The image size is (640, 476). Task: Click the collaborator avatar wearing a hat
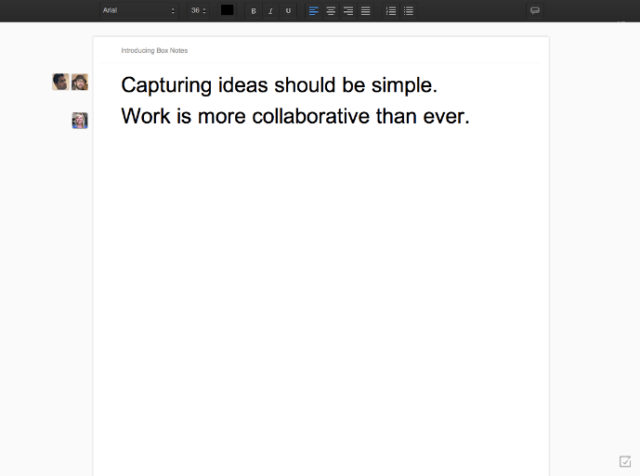(x=80, y=82)
